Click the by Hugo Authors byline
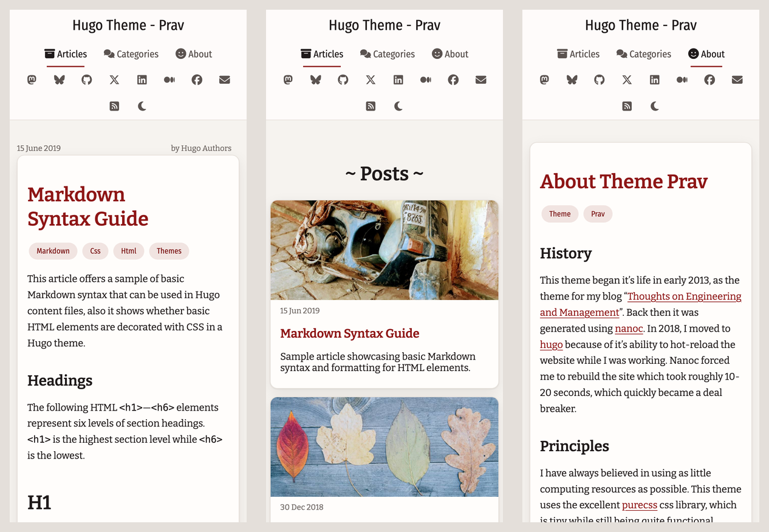The width and height of the screenshot is (769, 532). (x=201, y=148)
